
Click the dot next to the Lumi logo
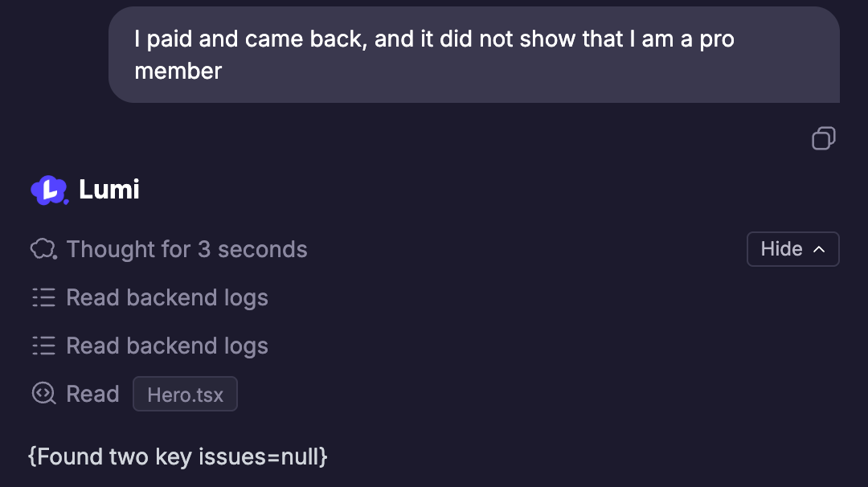tap(67, 201)
